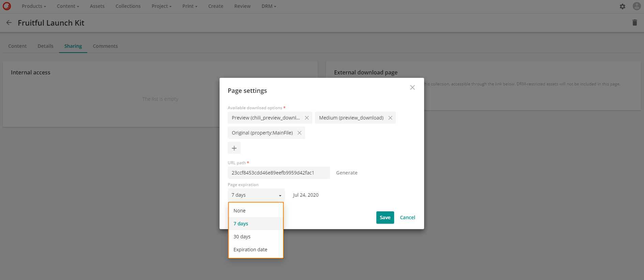Click Generate next to URL path
This screenshot has height=280, width=644.
point(347,173)
